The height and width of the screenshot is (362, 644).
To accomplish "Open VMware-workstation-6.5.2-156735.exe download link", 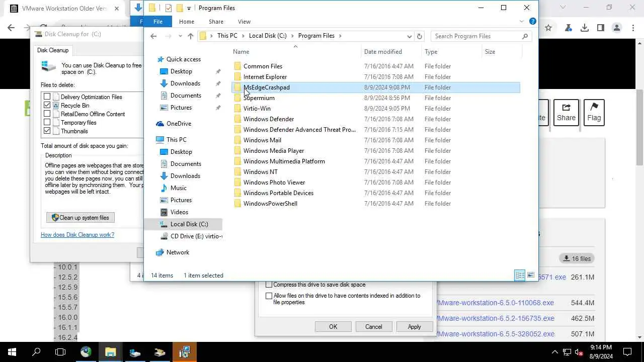I will click(x=496, y=318).
